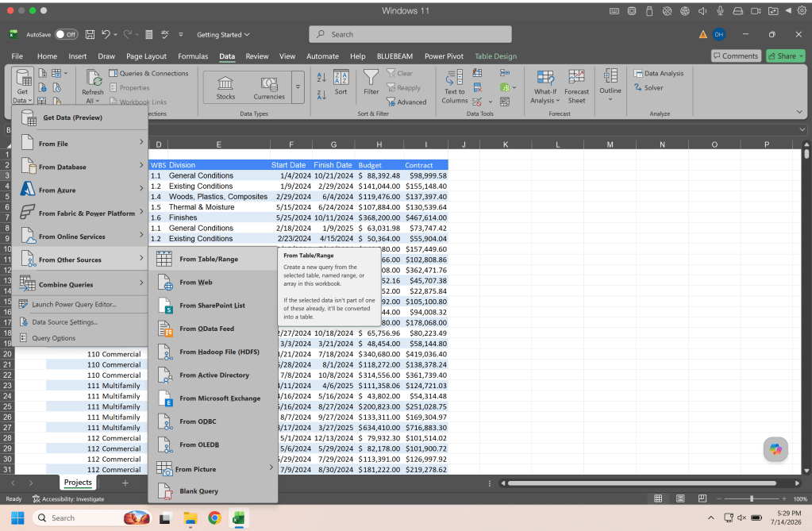Screen dimensions: 812x531
Task: Choose From SharePoint List source
Action: (x=213, y=306)
